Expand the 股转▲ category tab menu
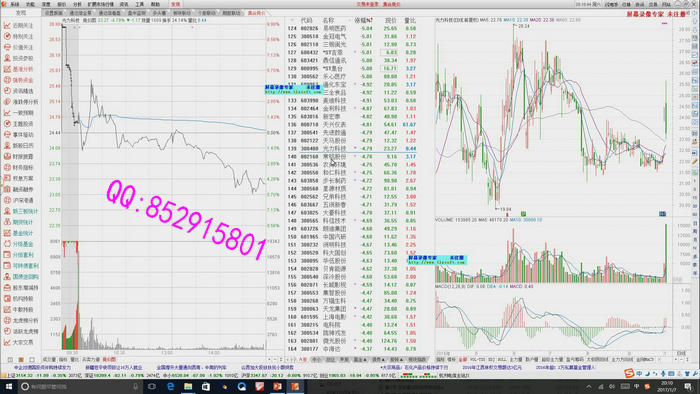Screen dimensions: 700x394 tap(396, 360)
